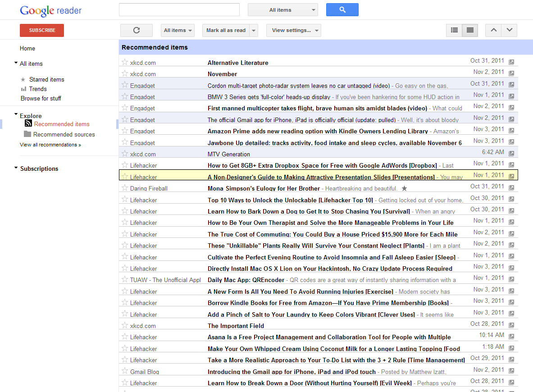533x392 pixels.
Task: Open View all recommendations link
Action: [50, 145]
